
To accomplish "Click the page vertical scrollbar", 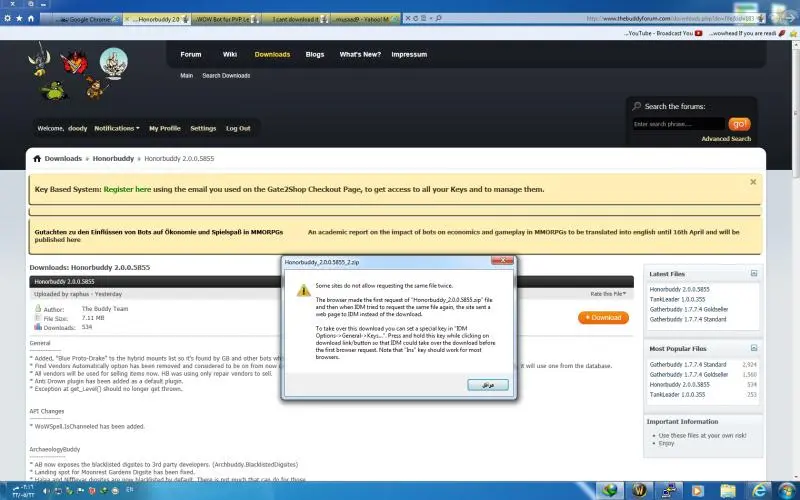I will point(795,260).
